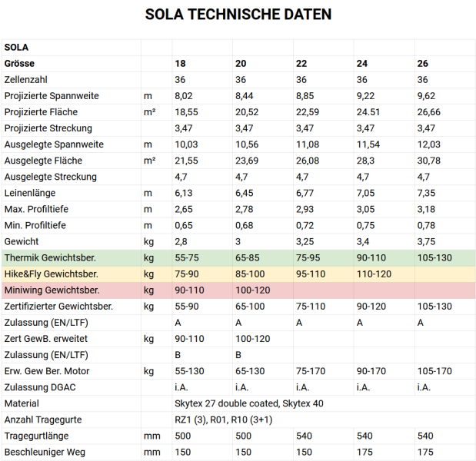Click the 'Grösse' row label
This screenshot has height=461, width=476.
click(x=19, y=63)
